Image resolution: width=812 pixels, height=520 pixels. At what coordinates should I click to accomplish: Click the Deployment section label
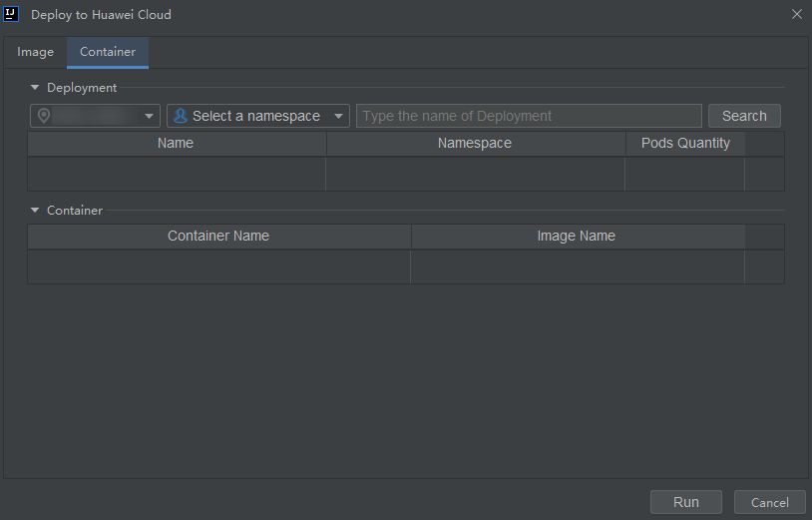(x=82, y=88)
